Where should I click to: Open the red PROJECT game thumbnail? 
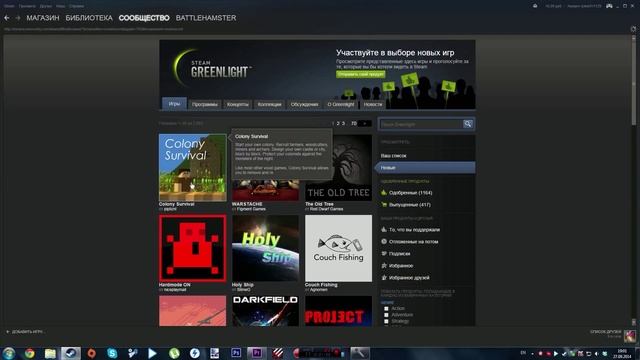coord(338,311)
